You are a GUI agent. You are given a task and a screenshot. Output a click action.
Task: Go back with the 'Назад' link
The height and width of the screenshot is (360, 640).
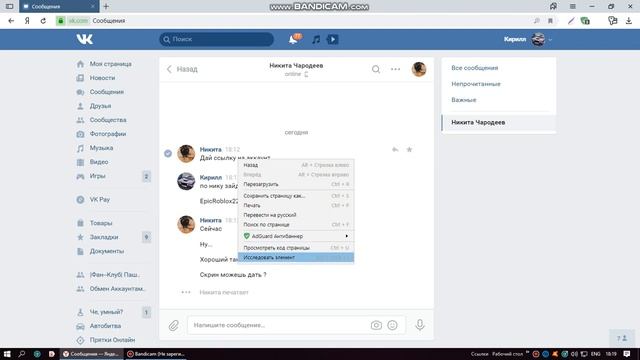[x=182, y=69]
